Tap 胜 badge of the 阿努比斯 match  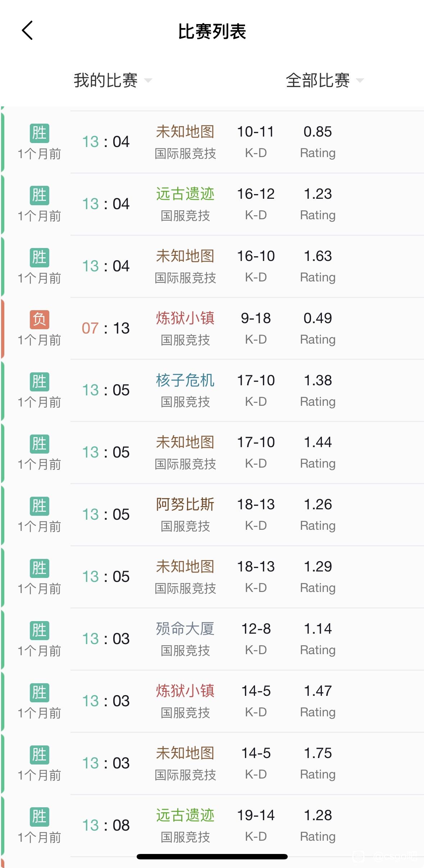[x=40, y=506]
